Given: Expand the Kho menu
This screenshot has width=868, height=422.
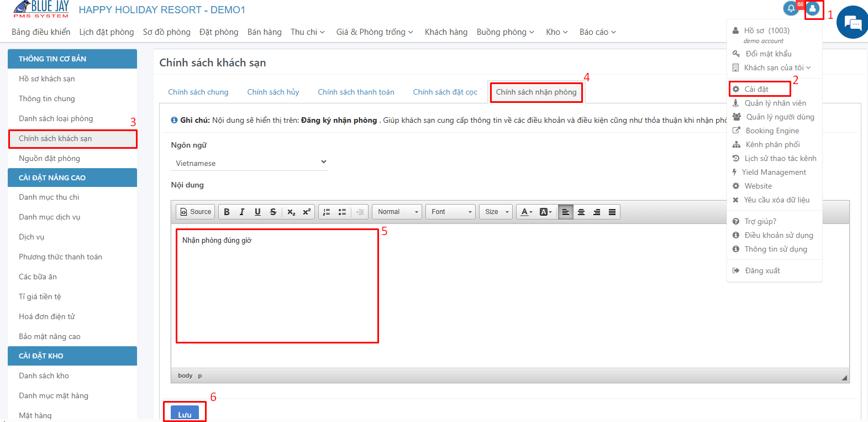Looking at the screenshot, I should (x=557, y=32).
